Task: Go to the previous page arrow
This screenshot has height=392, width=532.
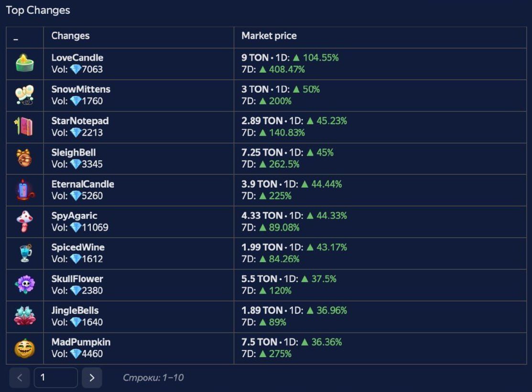Action: [x=20, y=377]
